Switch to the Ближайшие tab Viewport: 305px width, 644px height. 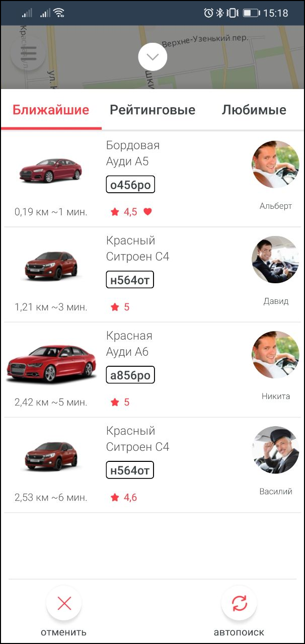tap(51, 110)
